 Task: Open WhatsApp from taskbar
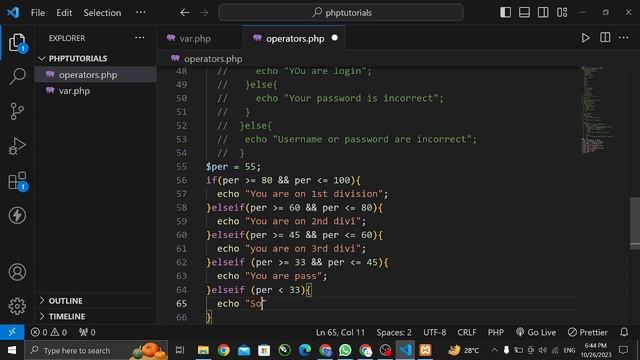345,350
